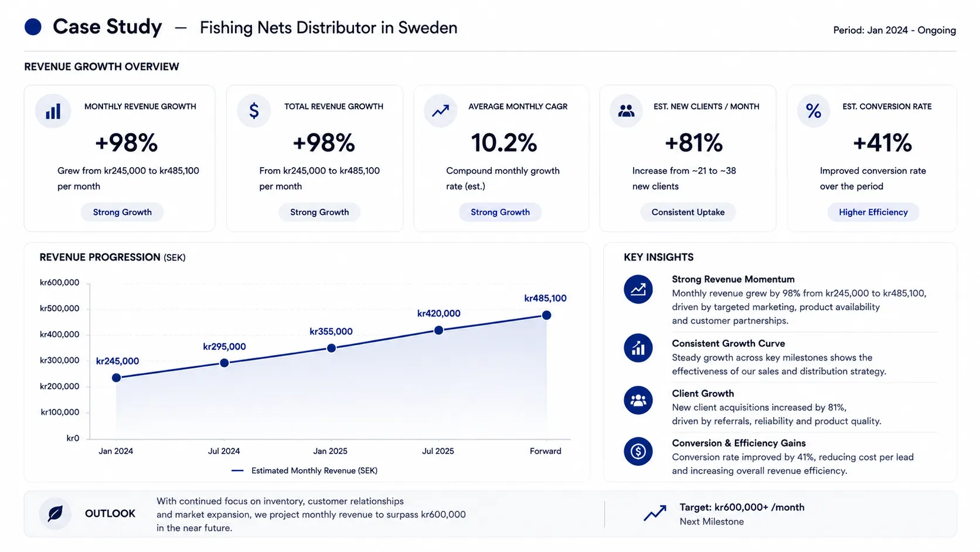Select the kr485,100 Forward data point
Screen dimensions: 980x552
tap(546, 315)
